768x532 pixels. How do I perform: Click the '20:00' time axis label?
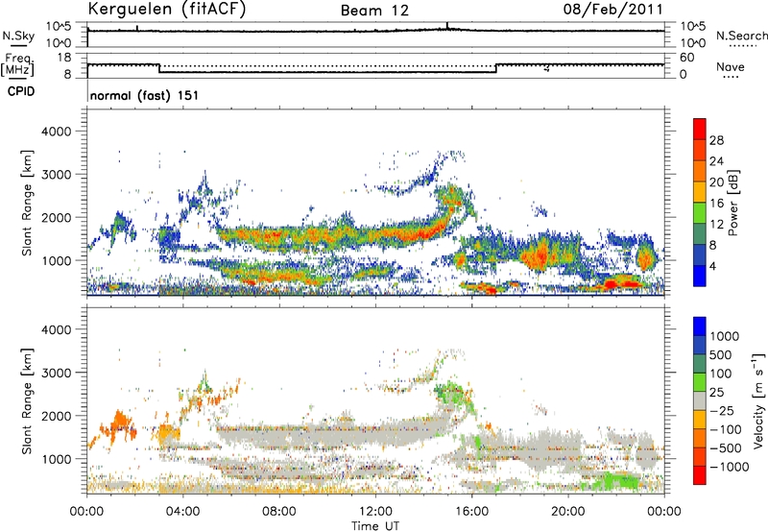coord(567,512)
